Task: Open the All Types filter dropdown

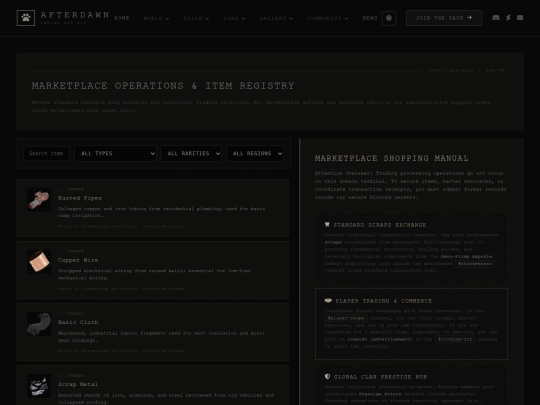Action: click(x=115, y=154)
